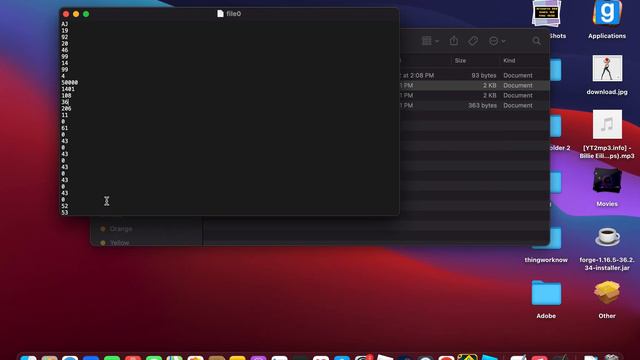Screen dimensions: 640x360
Task: Close the fileO editor window
Action: [x=66, y=14]
